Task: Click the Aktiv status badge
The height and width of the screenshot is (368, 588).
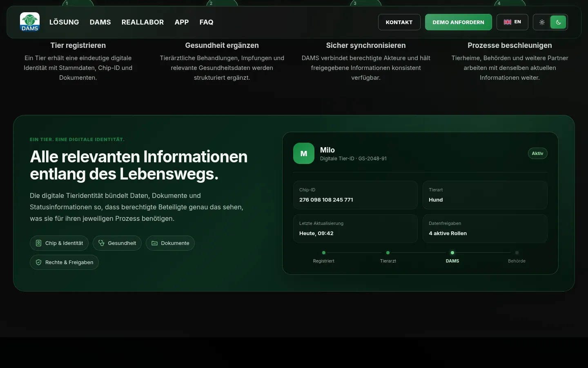Action: 537,153
